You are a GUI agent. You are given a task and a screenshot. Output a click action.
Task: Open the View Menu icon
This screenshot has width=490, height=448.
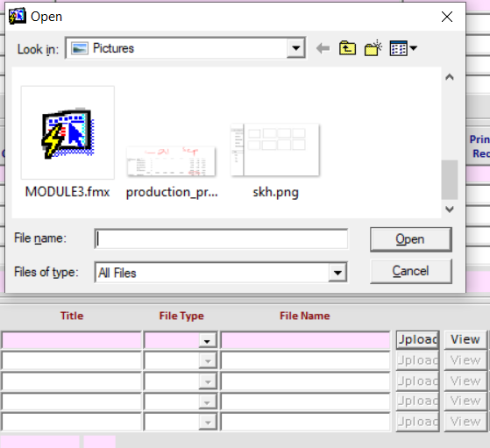tap(399, 48)
